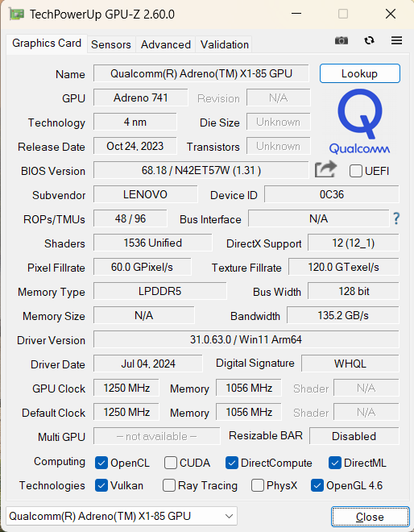Click the BIOS export share icon
The height and width of the screenshot is (532, 414).
tap(325, 169)
